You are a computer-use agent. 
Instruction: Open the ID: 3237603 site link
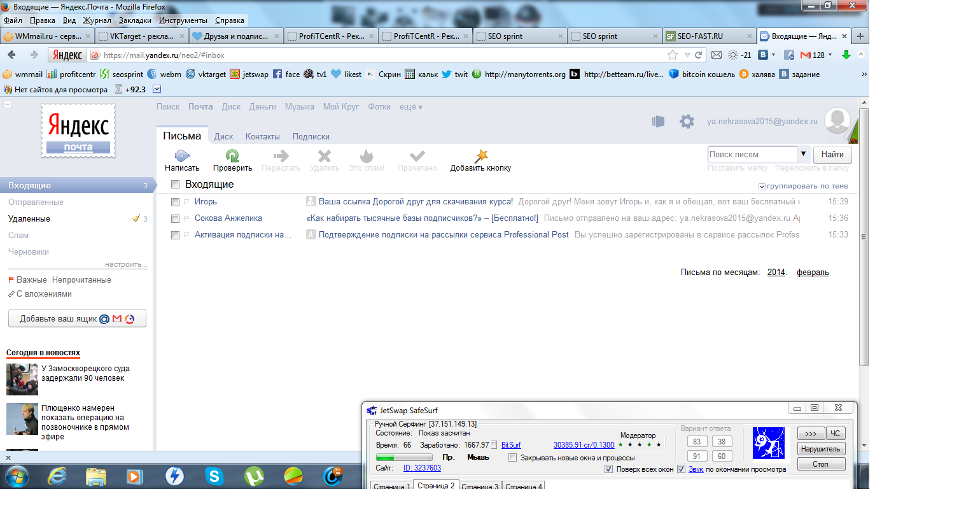[422, 468]
